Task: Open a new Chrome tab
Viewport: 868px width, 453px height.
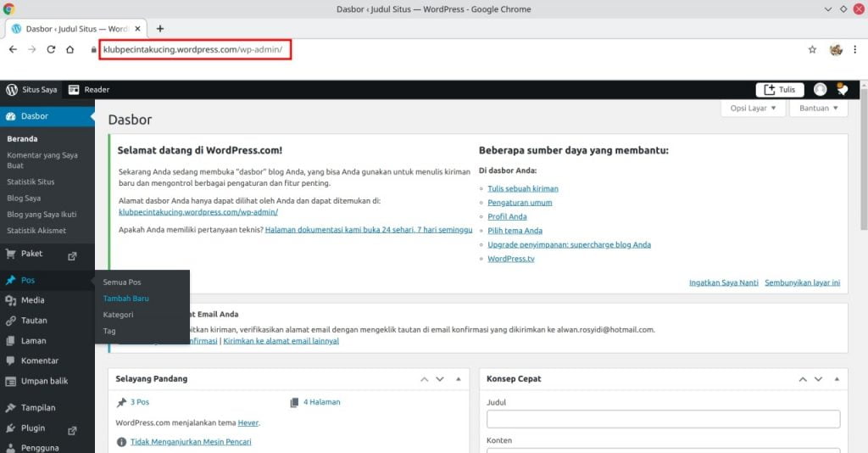Action: [x=160, y=29]
